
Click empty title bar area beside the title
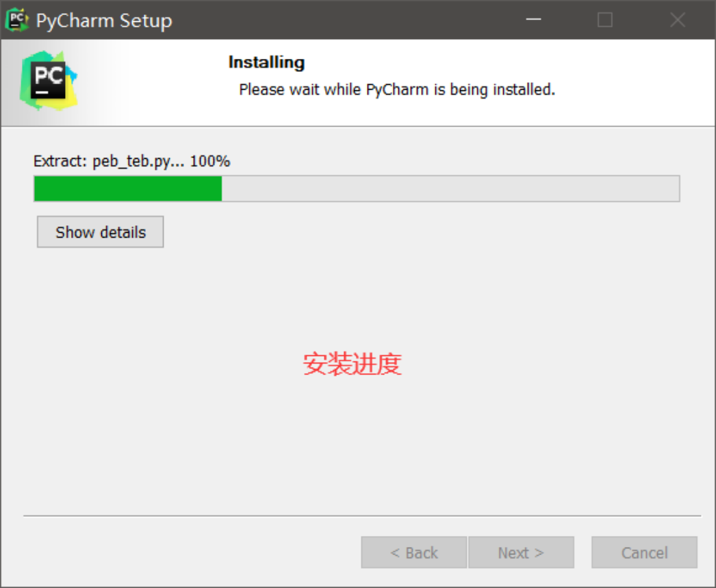pyautogui.click(x=342, y=20)
